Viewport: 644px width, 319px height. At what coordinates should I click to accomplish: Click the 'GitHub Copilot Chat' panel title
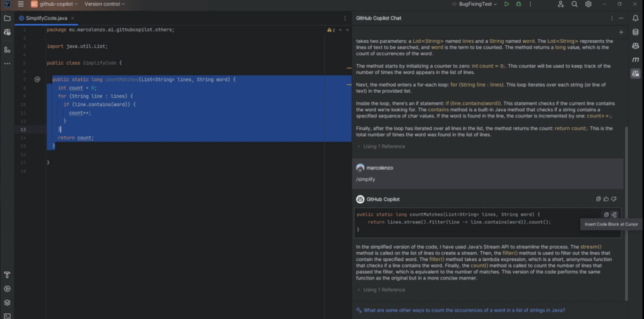(379, 18)
